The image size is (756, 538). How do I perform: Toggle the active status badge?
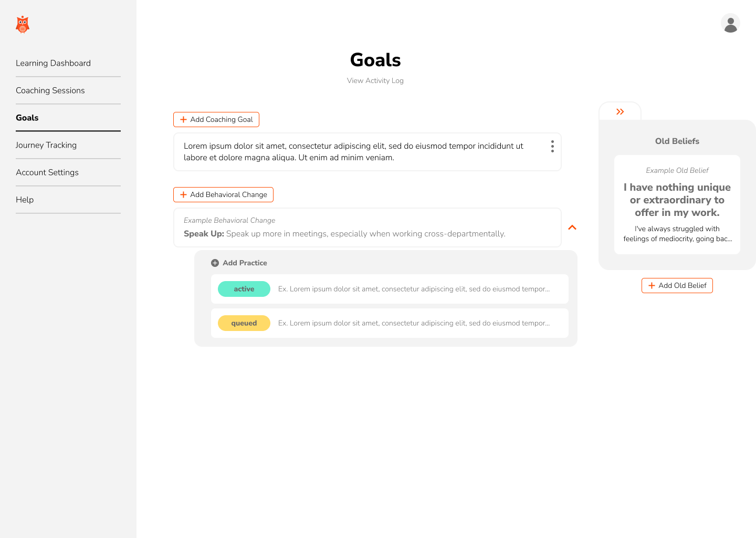[x=244, y=289]
